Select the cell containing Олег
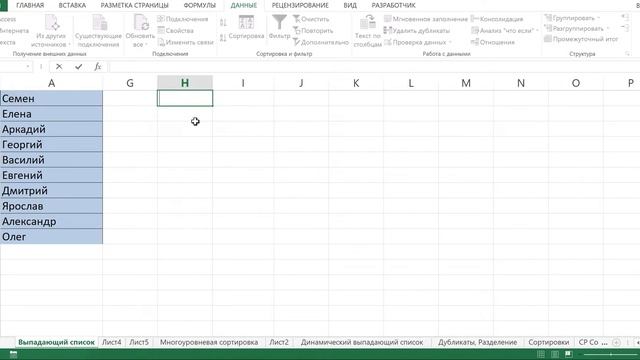This screenshot has height=360, width=640. [51, 236]
